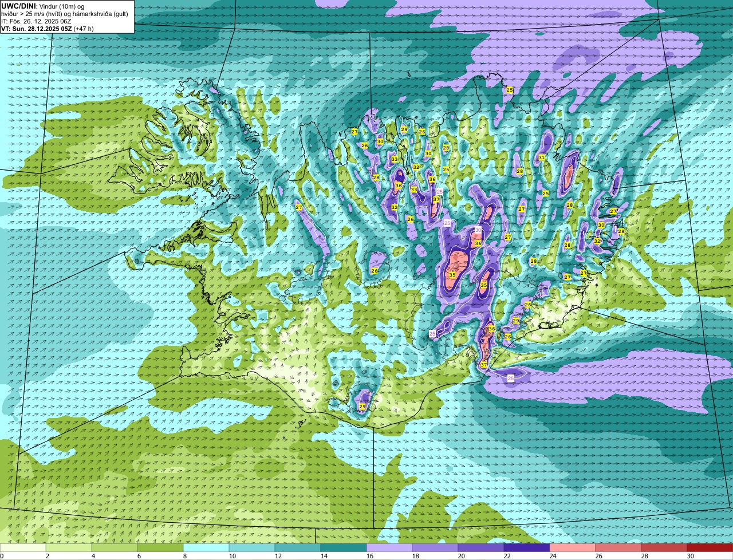Click the legend scale number 16
Image resolution: width=733 pixels, height=560 pixels.
click(369, 556)
